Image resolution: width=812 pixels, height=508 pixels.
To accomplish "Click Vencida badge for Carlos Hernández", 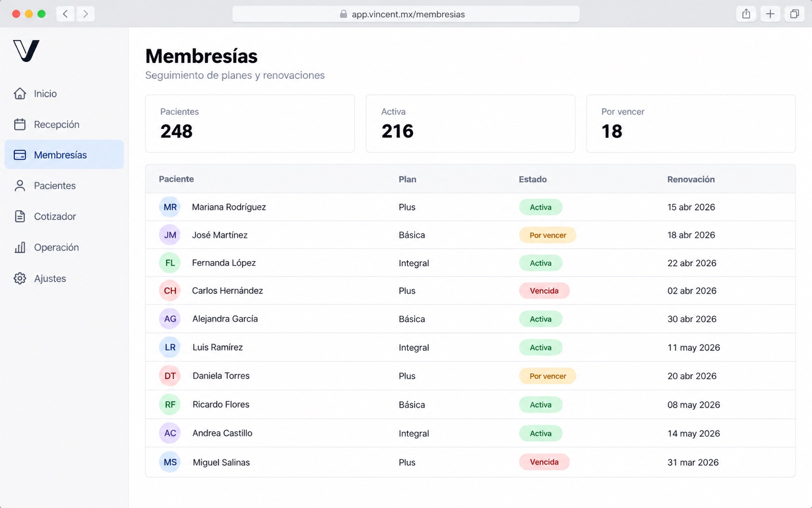I will tap(544, 291).
